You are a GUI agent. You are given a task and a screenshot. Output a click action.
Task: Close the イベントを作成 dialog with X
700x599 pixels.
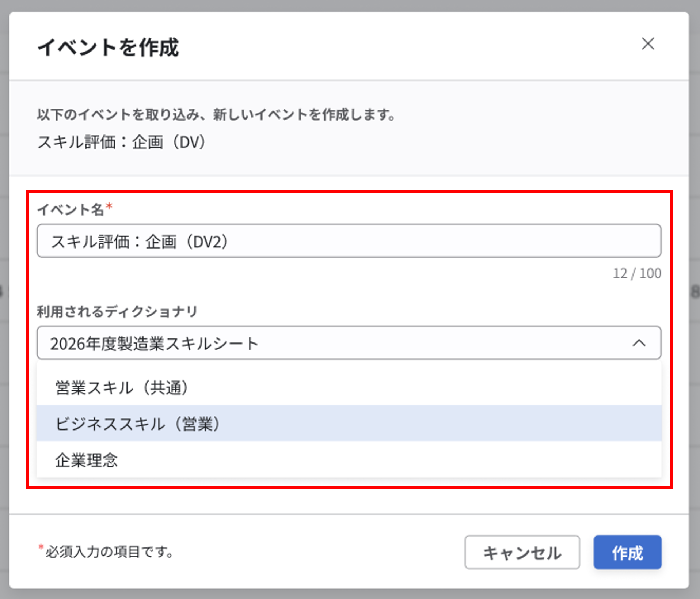pyautogui.click(x=648, y=44)
